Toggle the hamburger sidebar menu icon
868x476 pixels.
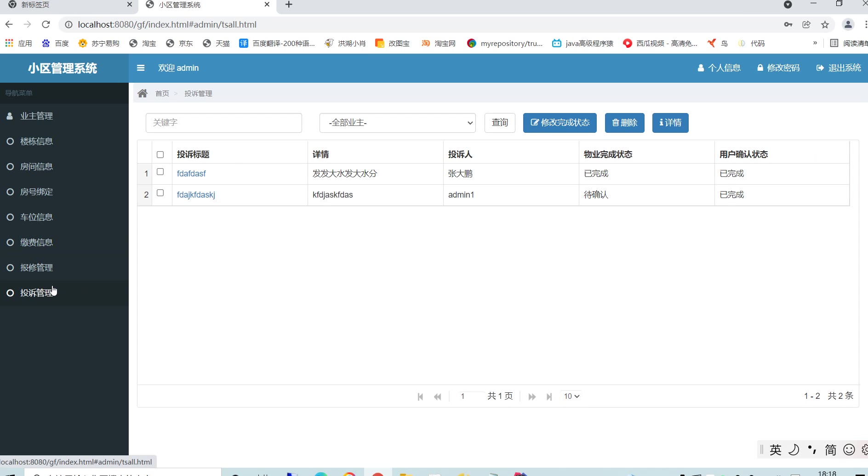141,68
